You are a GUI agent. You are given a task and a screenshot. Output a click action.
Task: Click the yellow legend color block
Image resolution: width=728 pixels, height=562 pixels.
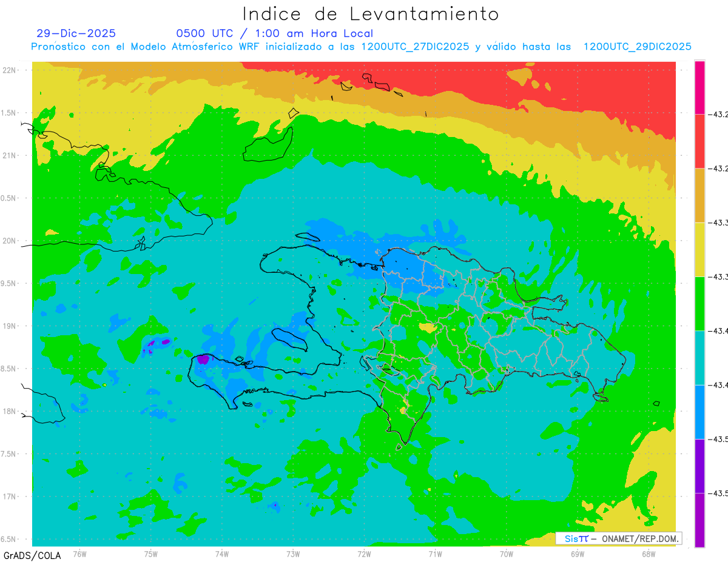tap(699, 249)
